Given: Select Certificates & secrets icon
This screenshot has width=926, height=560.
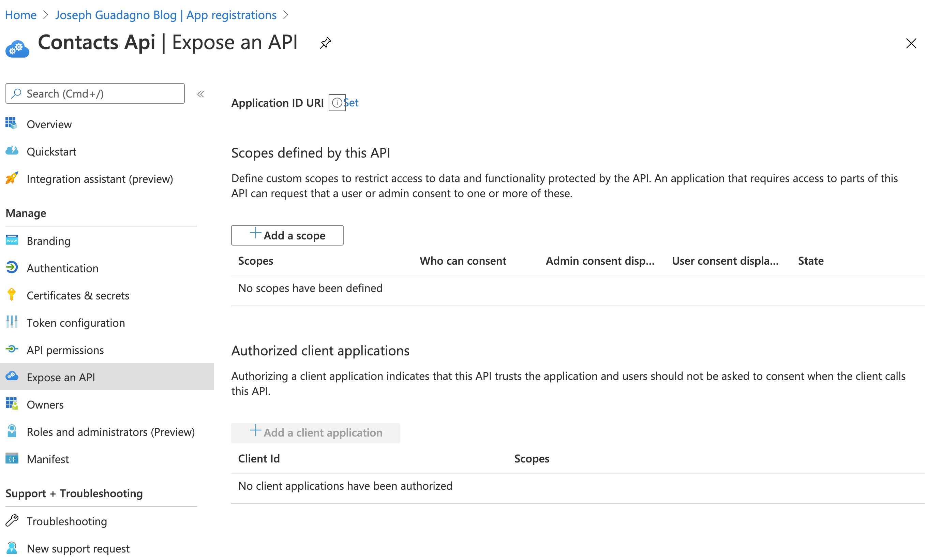Looking at the screenshot, I should 11,295.
